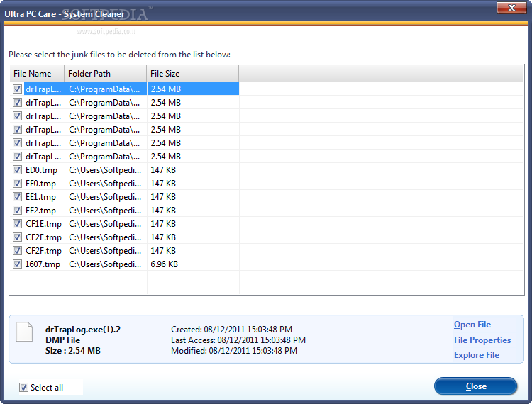Select the CF2E.tmp file name

coord(43,237)
